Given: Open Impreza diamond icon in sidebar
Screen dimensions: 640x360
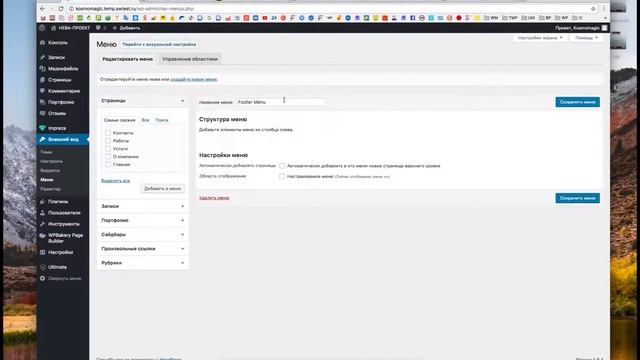Looking at the screenshot, I should [x=42, y=128].
